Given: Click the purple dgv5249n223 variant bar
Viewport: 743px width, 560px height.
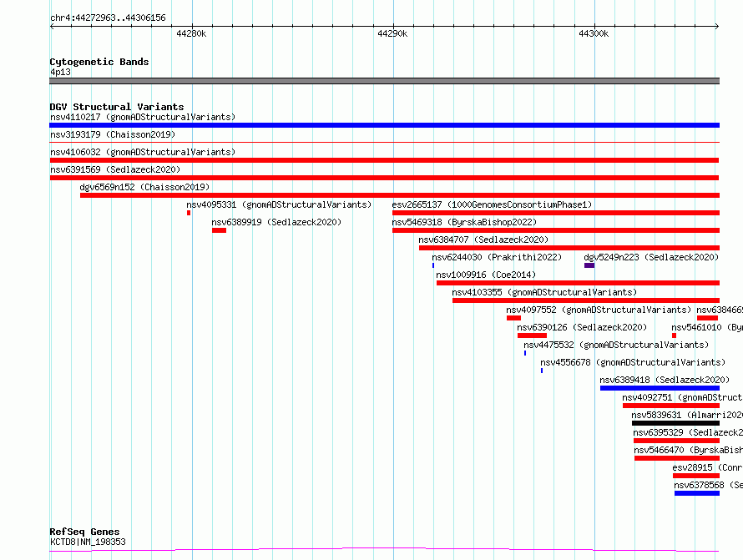Looking at the screenshot, I should click(x=589, y=265).
